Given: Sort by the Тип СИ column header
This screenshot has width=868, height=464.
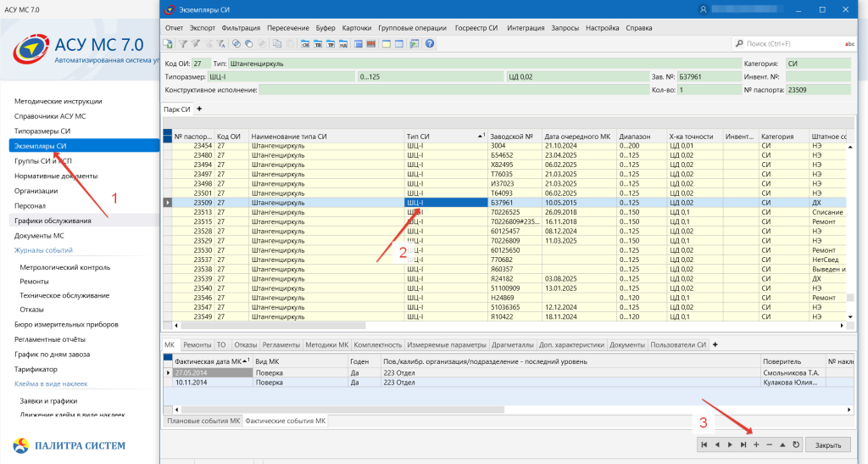Looking at the screenshot, I should coord(446,137).
